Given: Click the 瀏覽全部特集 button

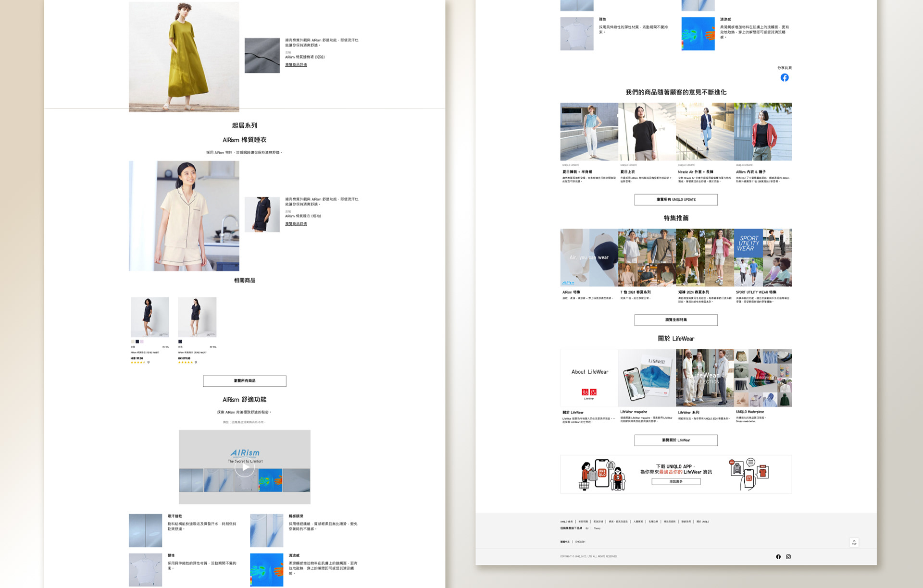Looking at the screenshot, I should click(x=676, y=320).
